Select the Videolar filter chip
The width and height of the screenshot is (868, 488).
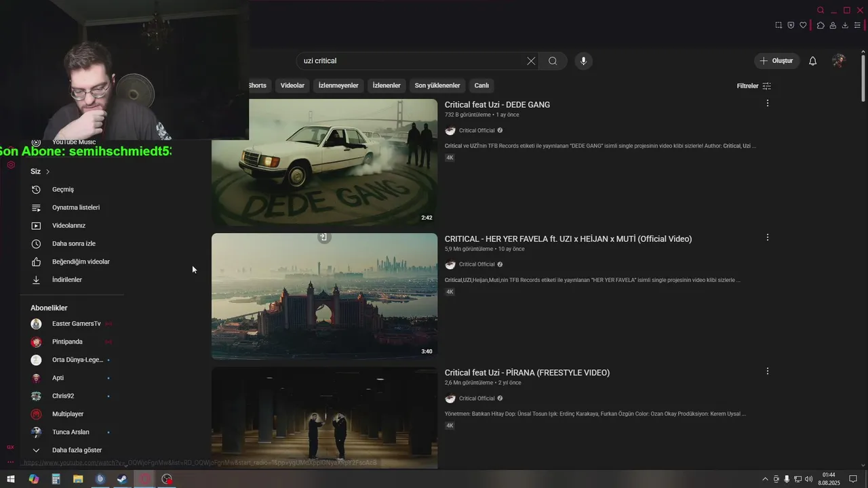tap(292, 85)
